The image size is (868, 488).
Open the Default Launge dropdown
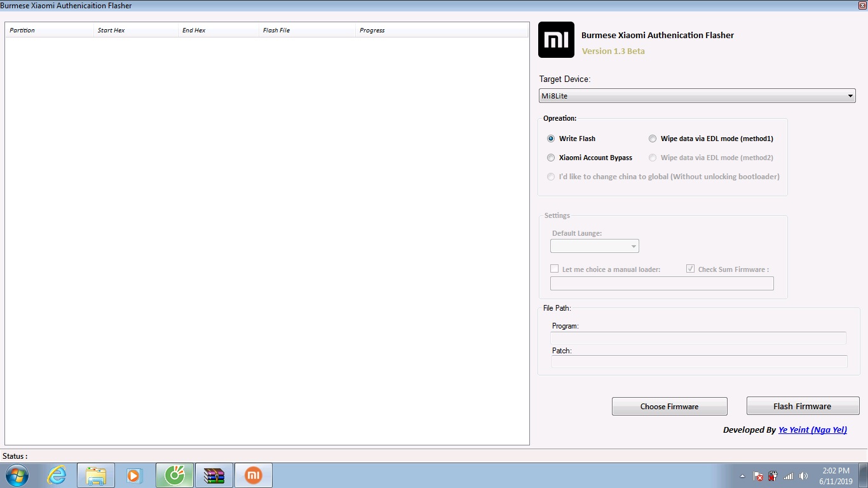click(595, 246)
